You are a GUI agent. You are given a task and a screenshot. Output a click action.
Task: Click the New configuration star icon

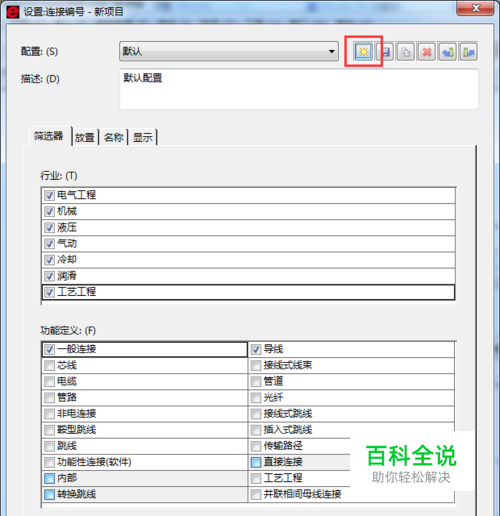pos(363,52)
